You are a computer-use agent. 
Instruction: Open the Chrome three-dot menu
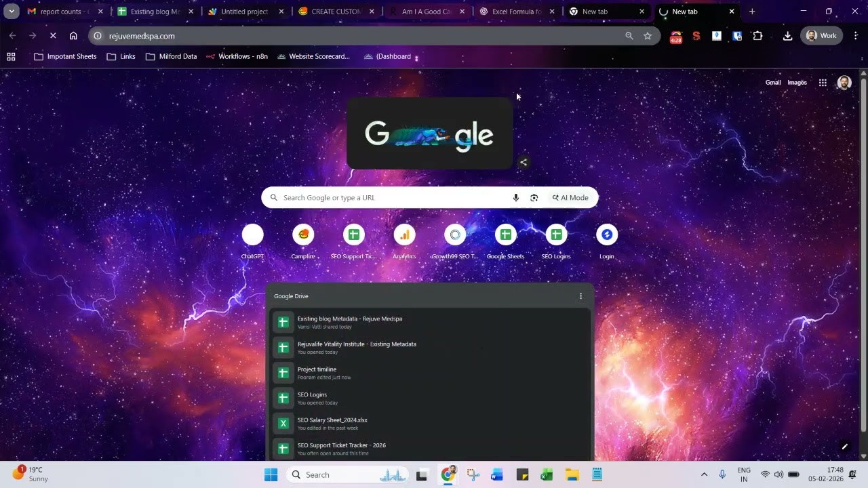click(855, 36)
